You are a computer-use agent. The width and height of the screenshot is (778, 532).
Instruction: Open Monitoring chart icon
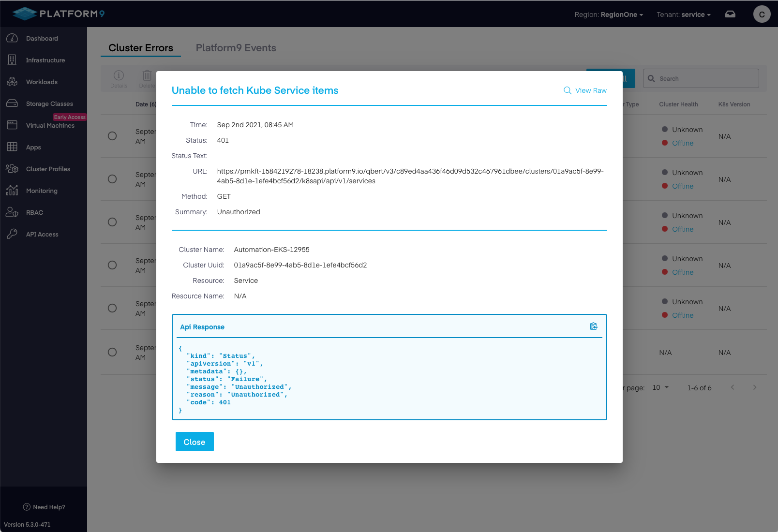pyautogui.click(x=12, y=191)
